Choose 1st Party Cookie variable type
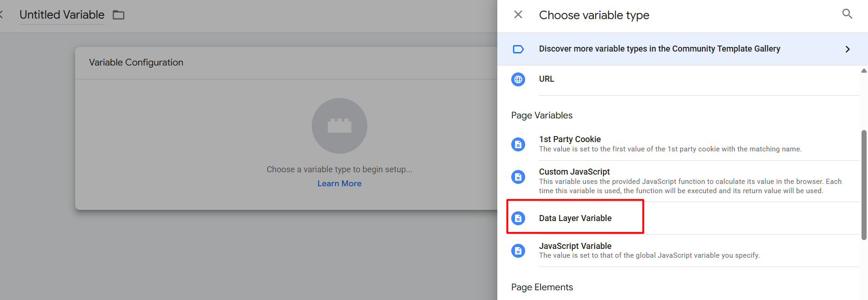The image size is (868, 300). pyautogui.click(x=570, y=139)
